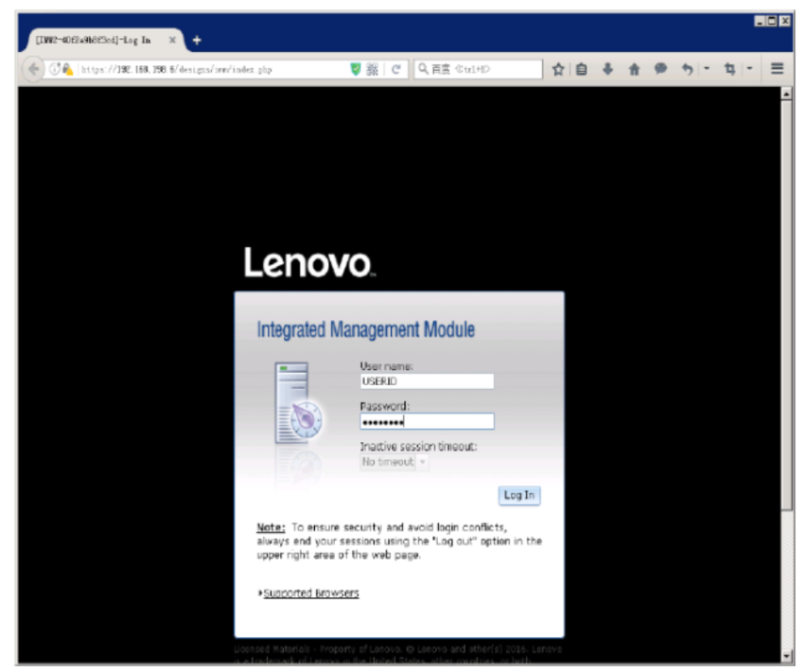807x672 pixels.
Task: Expand the dropdown next to crop icon
Action: (x=749, y=68)
